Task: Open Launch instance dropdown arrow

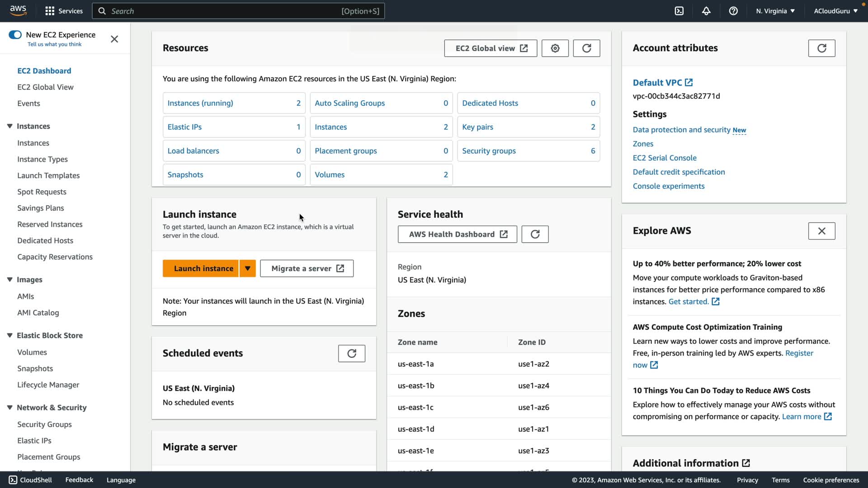Action: click(247, 268)
